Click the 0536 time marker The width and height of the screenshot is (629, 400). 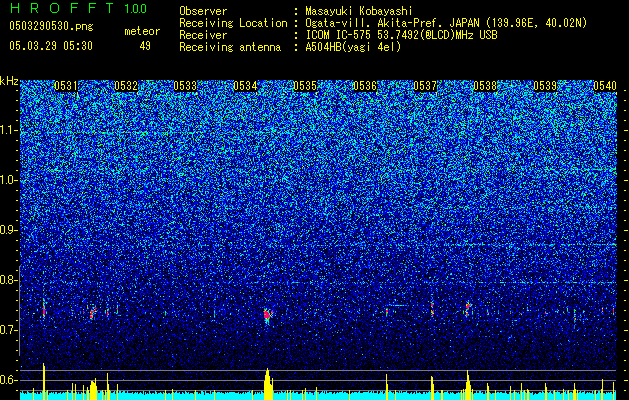[x=365, y=86]
